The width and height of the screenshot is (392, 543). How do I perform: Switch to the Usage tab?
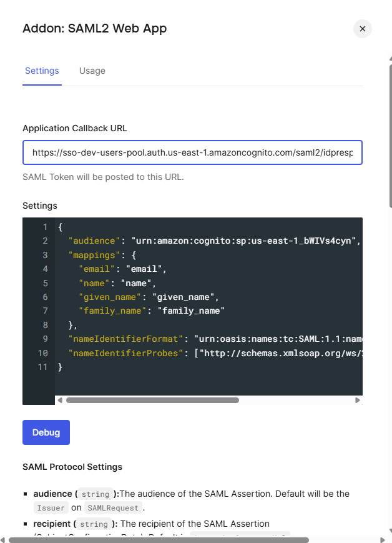tap(92, 71)
